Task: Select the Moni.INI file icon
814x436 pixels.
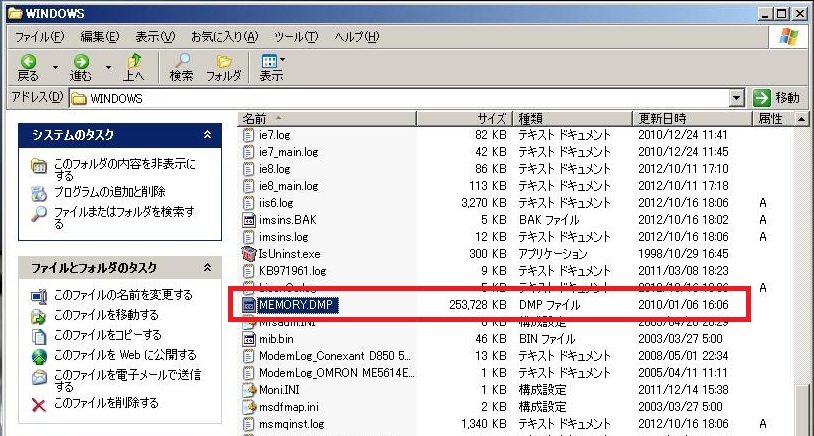Action: [x=250, y=390]
